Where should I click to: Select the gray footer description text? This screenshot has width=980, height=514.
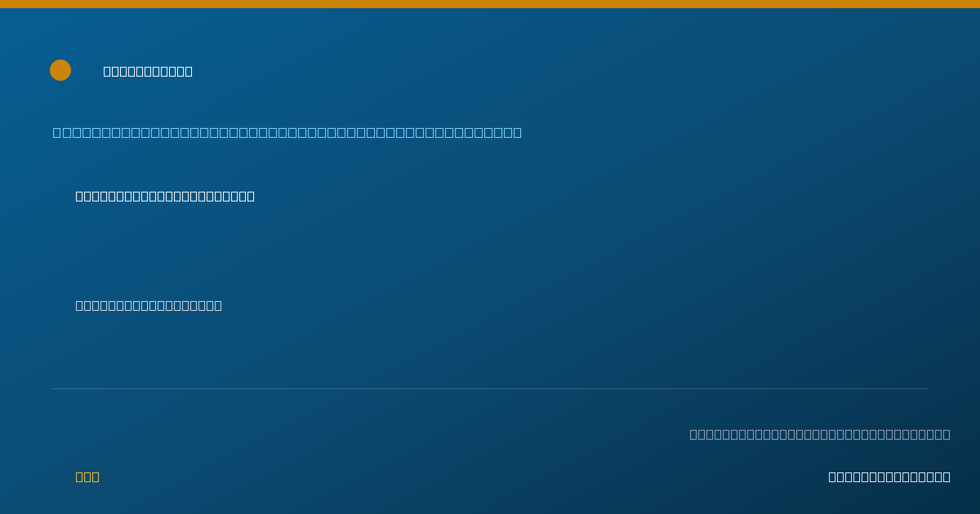tap(820, 434)
